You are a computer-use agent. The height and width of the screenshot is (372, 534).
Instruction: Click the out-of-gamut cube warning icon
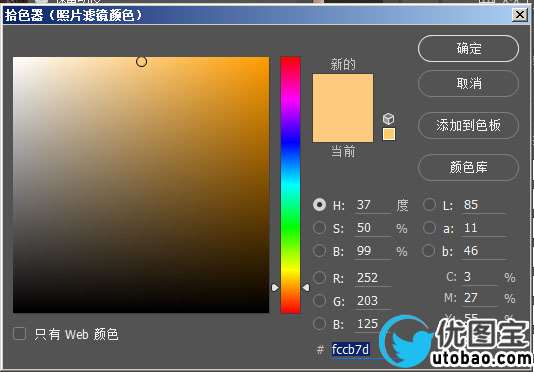389,119
